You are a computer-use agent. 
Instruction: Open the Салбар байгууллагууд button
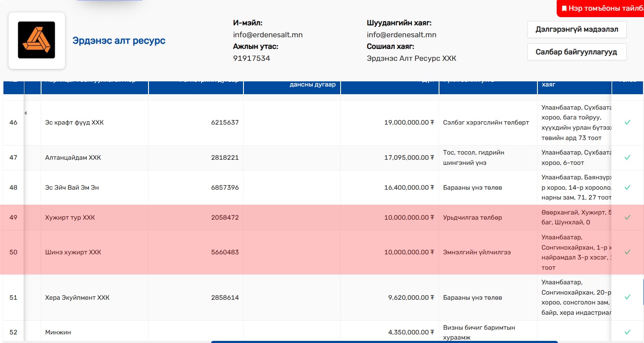click(x=577, y=52)
